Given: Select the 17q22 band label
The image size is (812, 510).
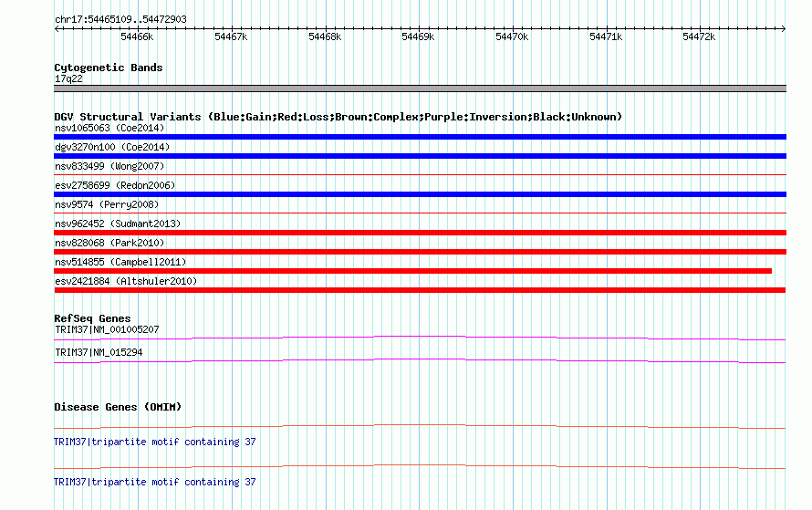Looking at the screenshot, I should coord(68,78).
